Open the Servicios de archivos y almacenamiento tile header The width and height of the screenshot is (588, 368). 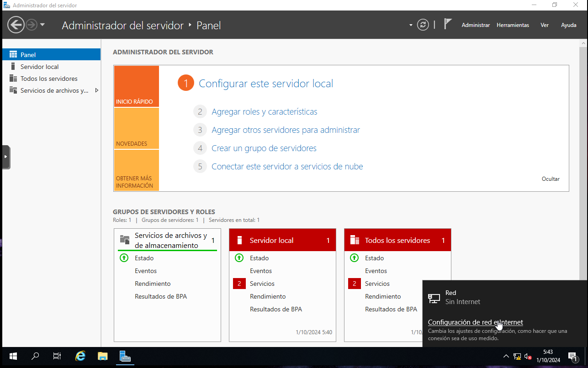167,240
